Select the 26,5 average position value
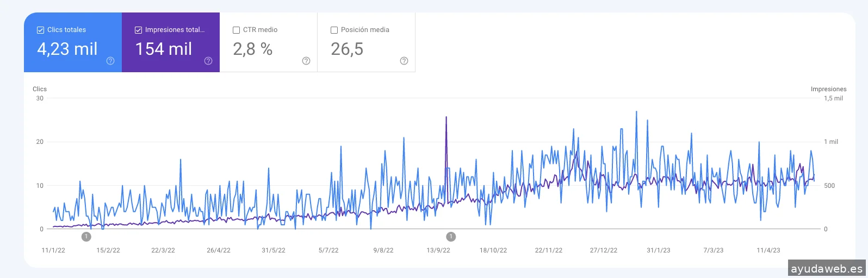Viewport: 868px width, 278px height. click(347, 49)
